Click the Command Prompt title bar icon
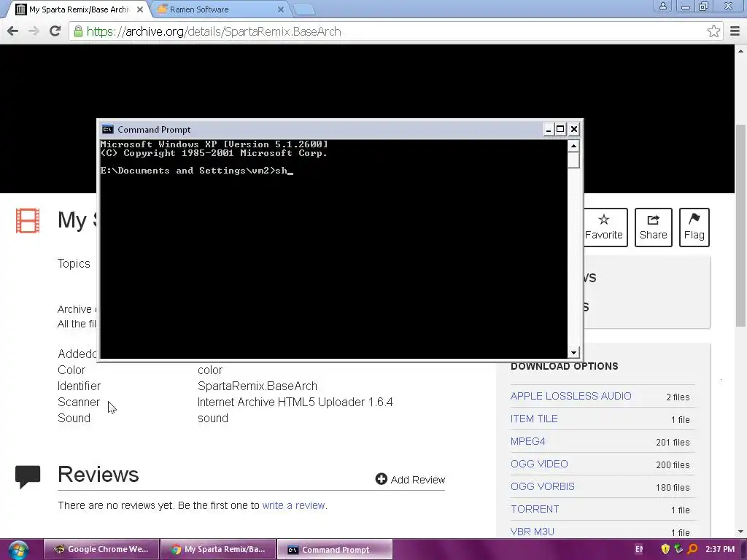747x560 pixels. click(x=108, y=130)
